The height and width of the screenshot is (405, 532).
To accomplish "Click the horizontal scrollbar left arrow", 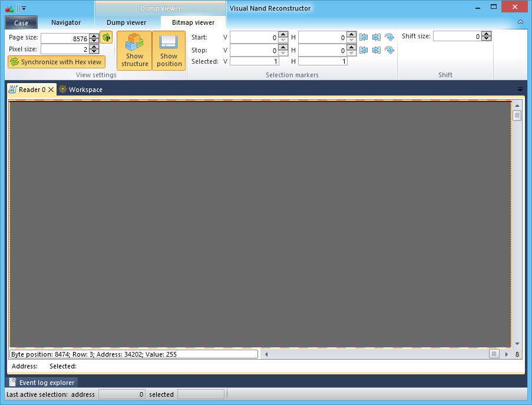I will coord(266,354).
